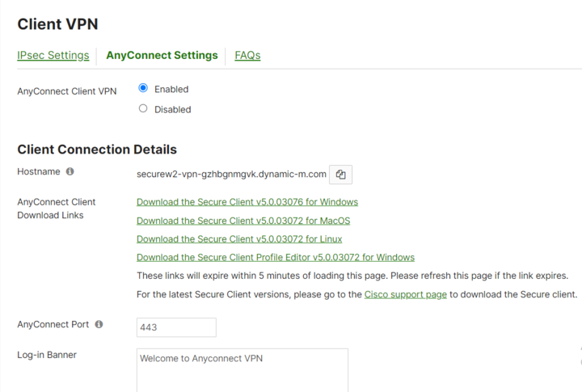This screenshot has width=582, height=392.
Task: Click the AnyConnect Port input field
Action: point(176,327)
